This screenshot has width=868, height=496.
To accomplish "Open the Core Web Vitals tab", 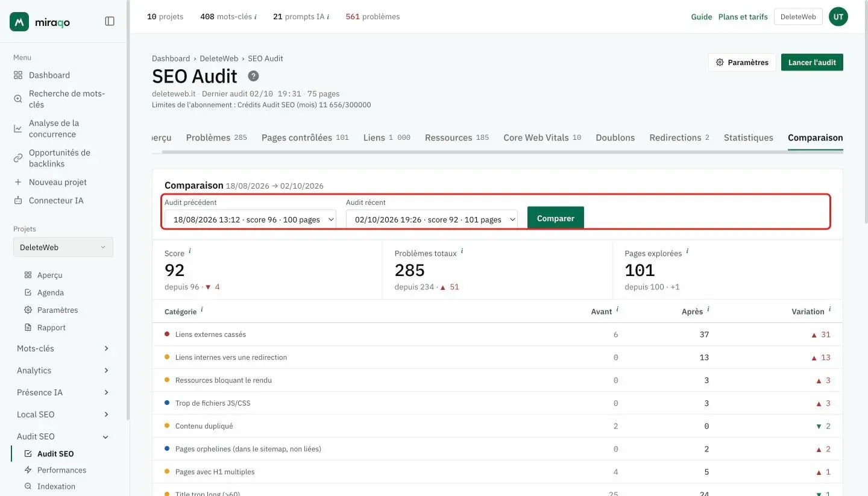I will click(542, 137).
